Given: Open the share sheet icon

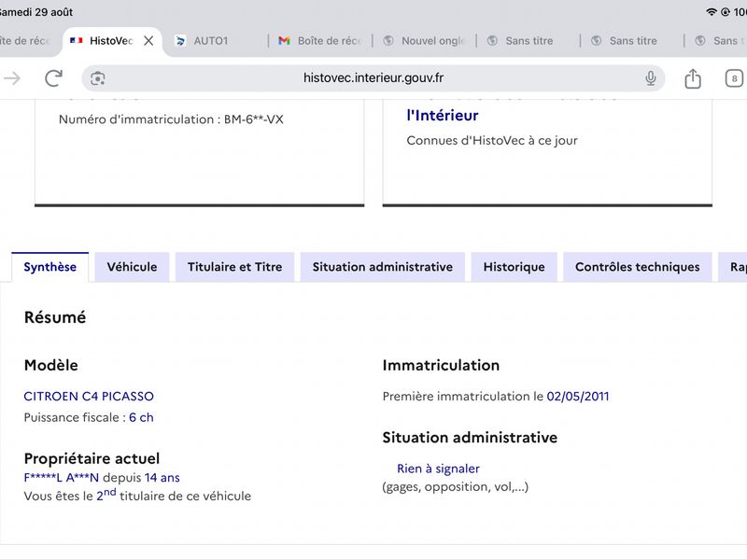Looking at the screenshot, I should point(693,78).
